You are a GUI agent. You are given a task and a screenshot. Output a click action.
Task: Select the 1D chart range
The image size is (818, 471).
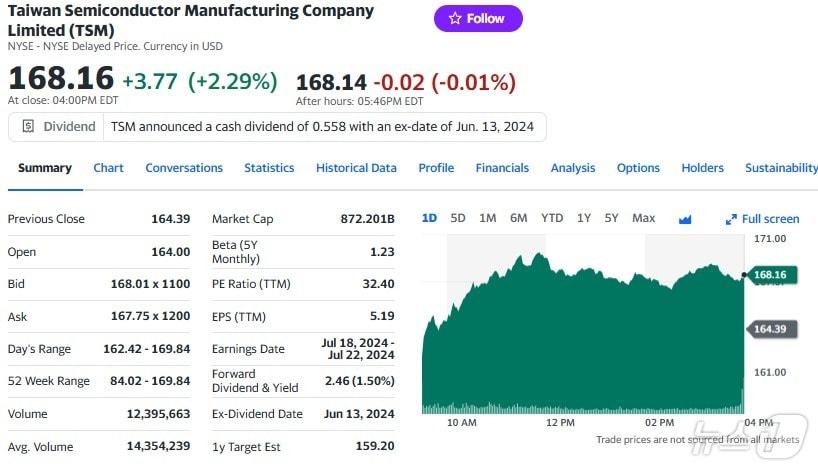[x=429, y=218]
